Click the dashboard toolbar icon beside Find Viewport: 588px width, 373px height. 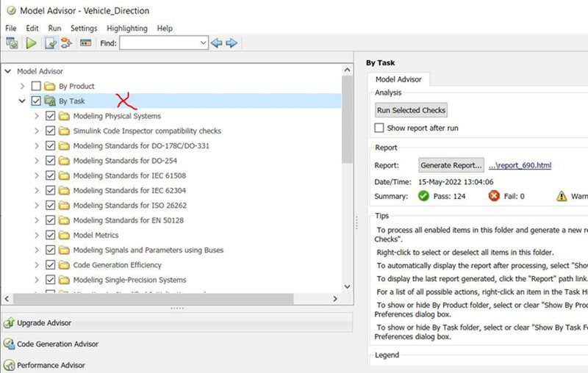click(85, 43)
